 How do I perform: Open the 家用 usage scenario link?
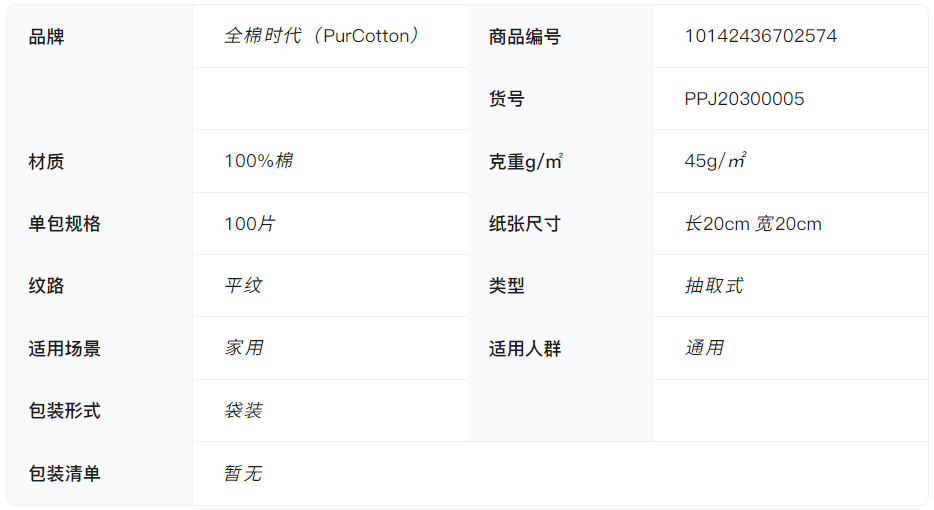click(243, 348)
